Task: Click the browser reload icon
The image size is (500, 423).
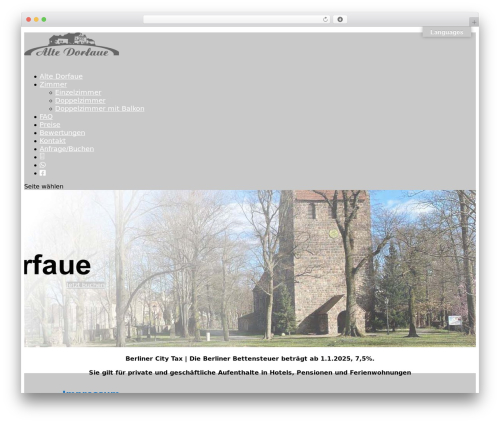Action: (325, 20)
